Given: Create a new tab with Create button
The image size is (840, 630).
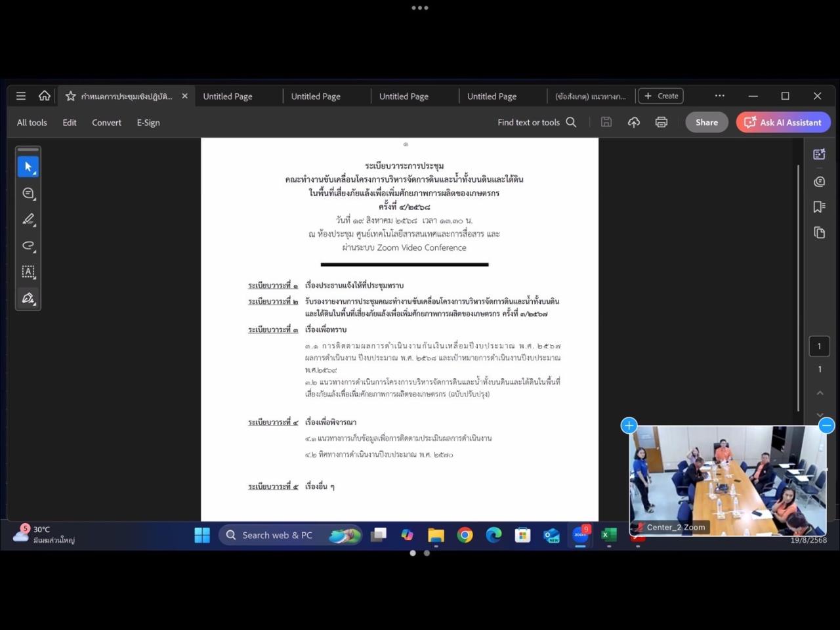Looking at the screenshot, I should (661, 96).
